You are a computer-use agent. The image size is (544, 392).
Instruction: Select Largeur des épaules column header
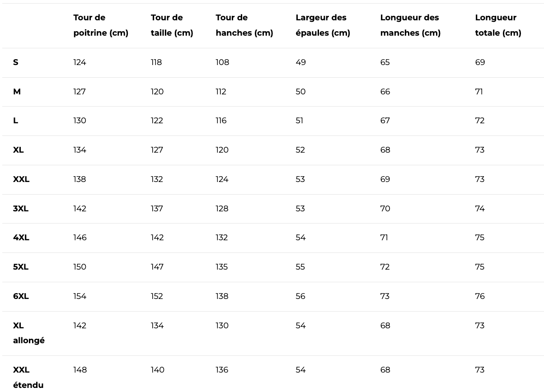(323, 25)
